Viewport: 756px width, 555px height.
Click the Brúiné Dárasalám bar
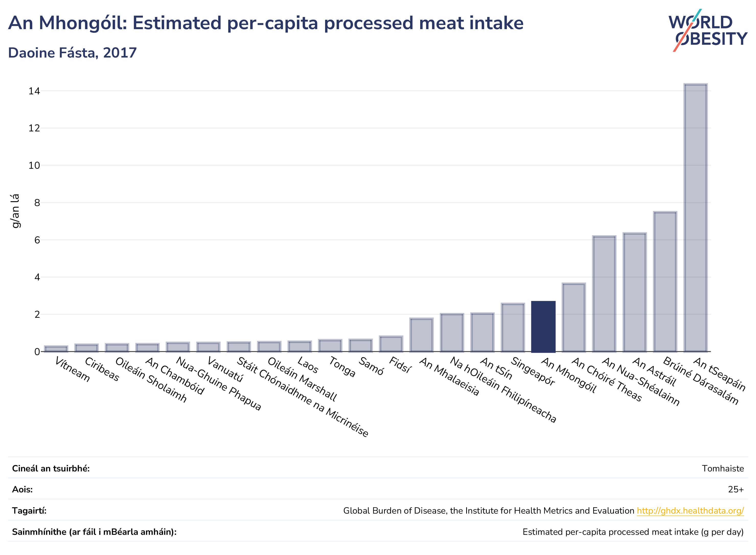tap(665, 281)
